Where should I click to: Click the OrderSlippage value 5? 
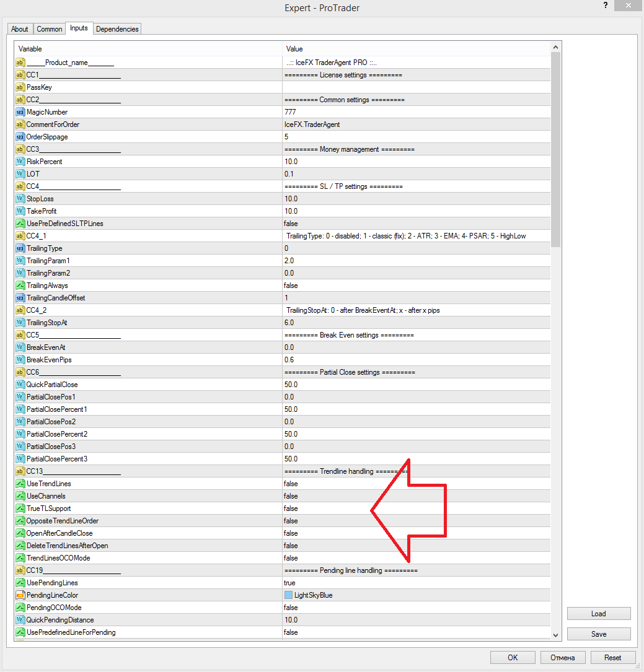click(286, 137)
